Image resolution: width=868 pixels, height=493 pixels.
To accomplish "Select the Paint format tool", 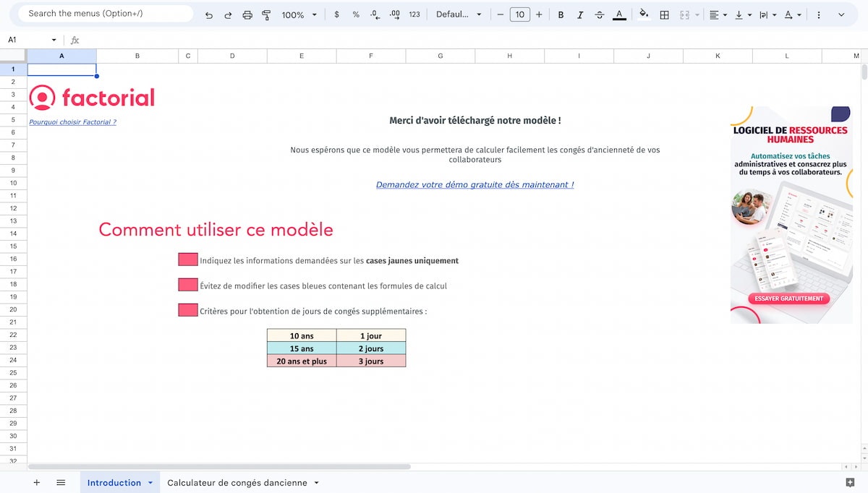I will click(266, 14).
